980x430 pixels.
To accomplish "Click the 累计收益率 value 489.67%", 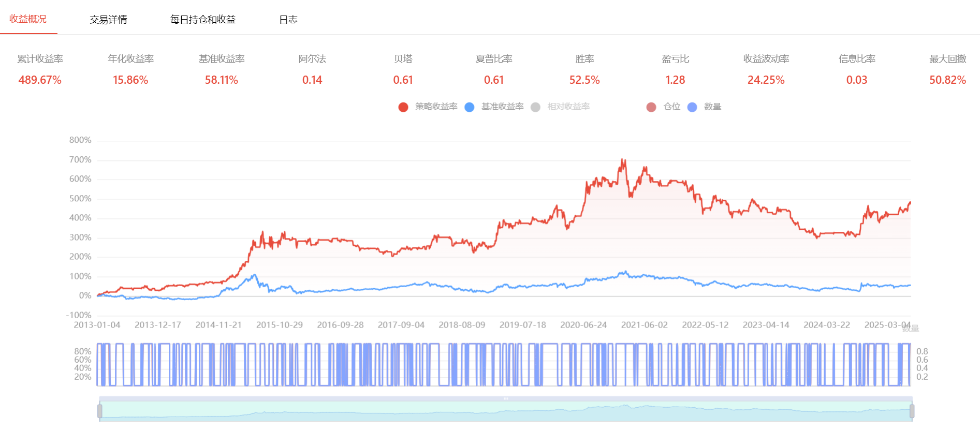I will (40, 80).
